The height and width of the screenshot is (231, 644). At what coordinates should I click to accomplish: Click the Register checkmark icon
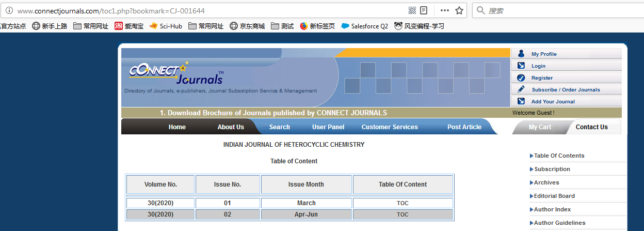[521, 78]
